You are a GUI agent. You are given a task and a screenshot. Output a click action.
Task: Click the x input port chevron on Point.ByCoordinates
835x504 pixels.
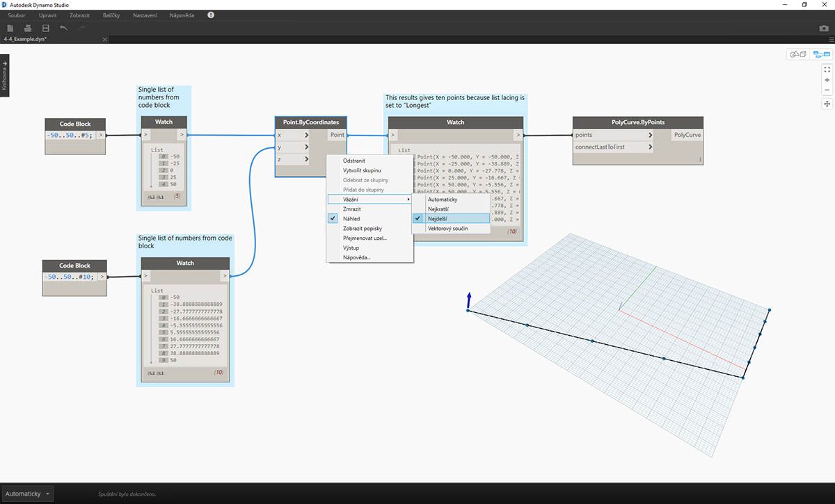[305, 135]
